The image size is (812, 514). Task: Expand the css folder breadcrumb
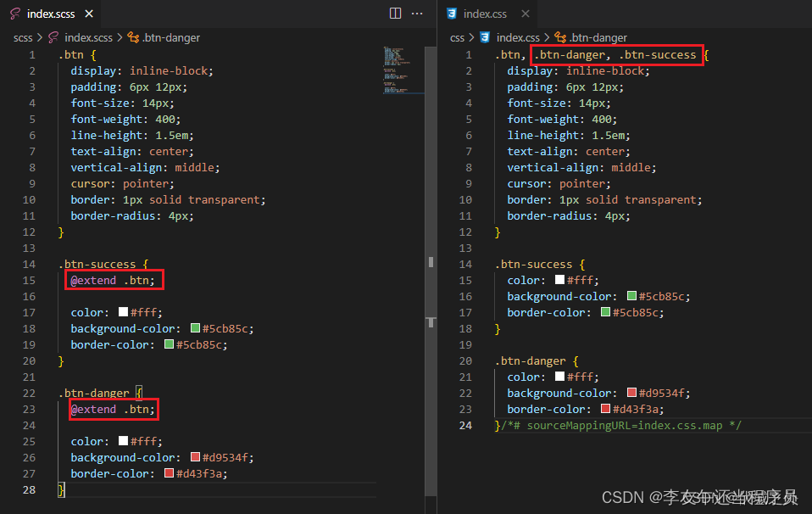point(456,37)
